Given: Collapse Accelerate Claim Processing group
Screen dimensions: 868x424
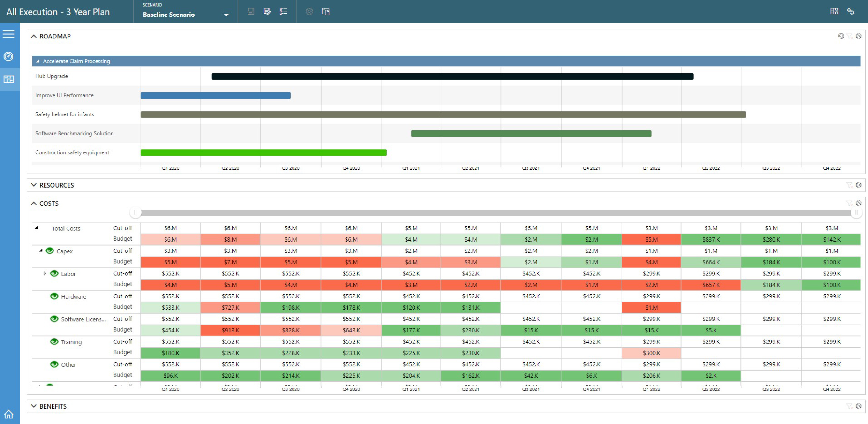Looking at the screenshot, I should (38, 61).
